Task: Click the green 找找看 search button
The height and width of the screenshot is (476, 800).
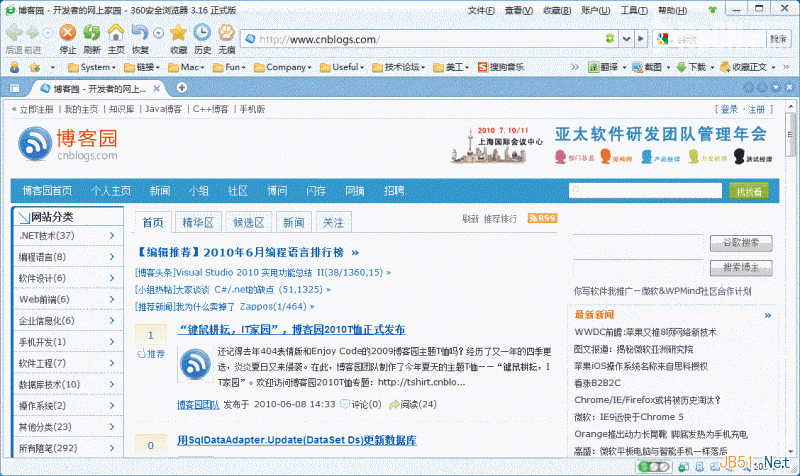Action: 749,191
